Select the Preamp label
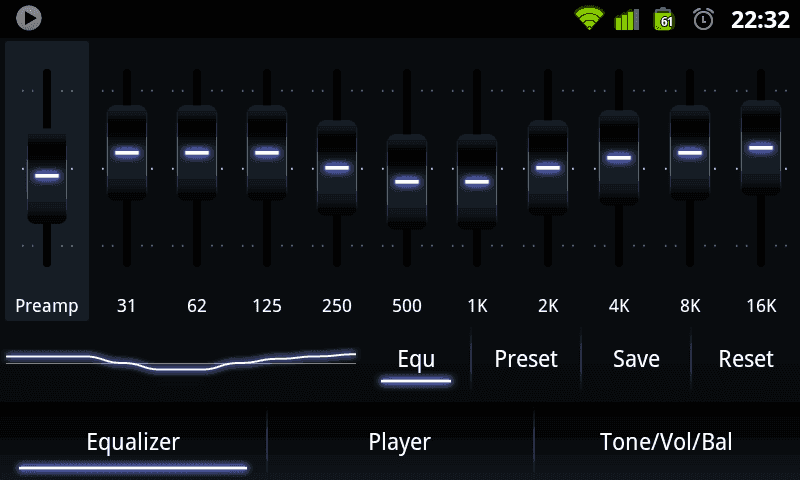The width and height of the screenshot is (800, 480). point(47,306)
